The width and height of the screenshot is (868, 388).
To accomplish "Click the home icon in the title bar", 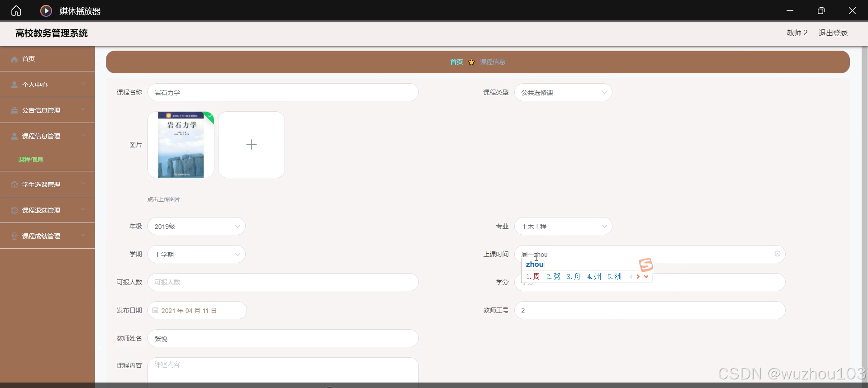I will 16,10.
